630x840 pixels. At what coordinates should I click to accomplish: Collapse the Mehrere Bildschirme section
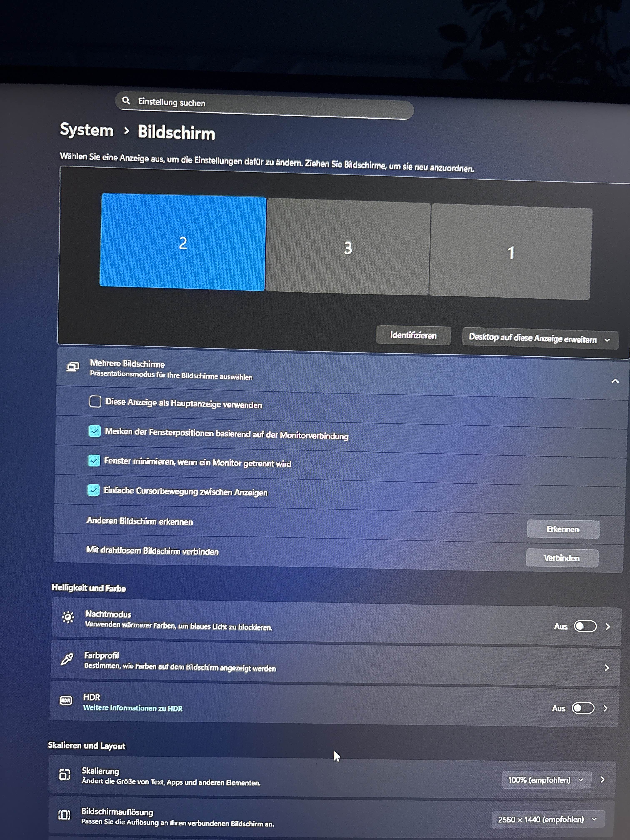click(615, 381)
